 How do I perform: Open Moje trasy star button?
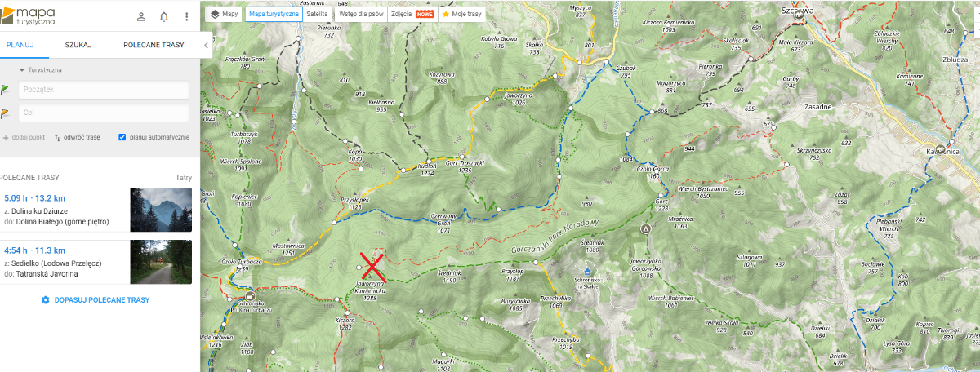coord(462,14)
